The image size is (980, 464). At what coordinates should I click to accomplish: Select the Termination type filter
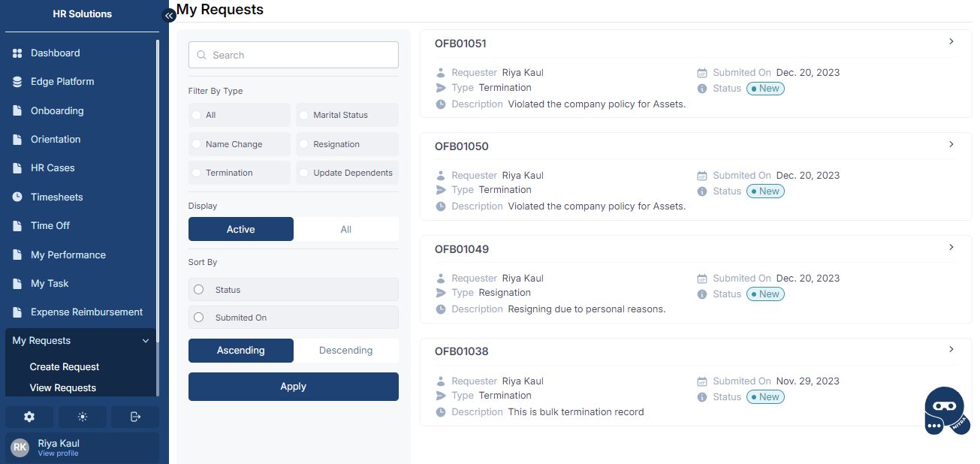pos(239,173)
